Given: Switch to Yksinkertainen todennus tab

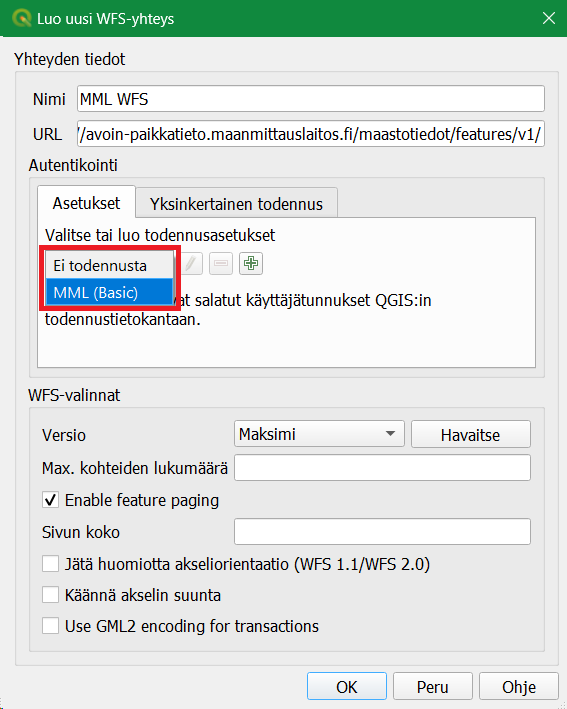Looking at the screenshot, I should pos(236,204).
